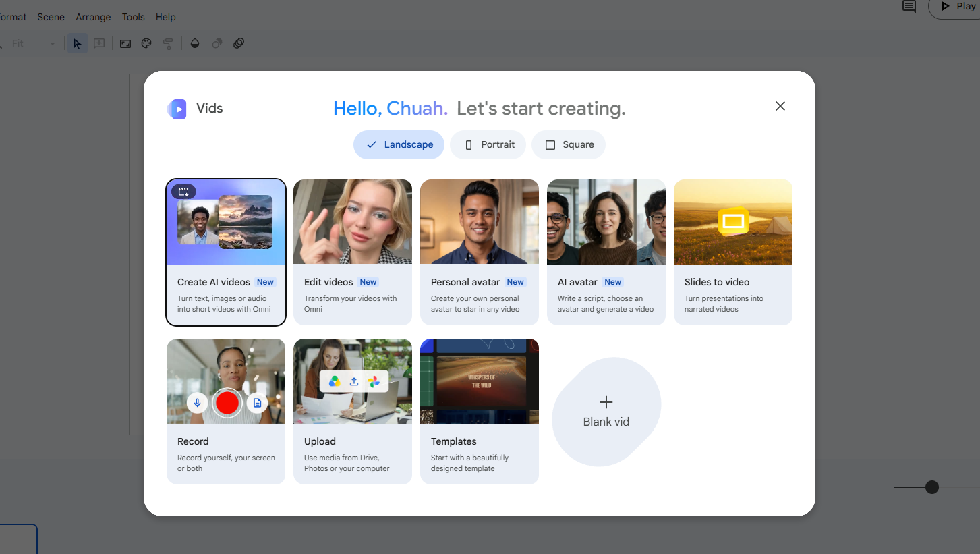Click the upload arrow icon on Upload card

(354, 381)
